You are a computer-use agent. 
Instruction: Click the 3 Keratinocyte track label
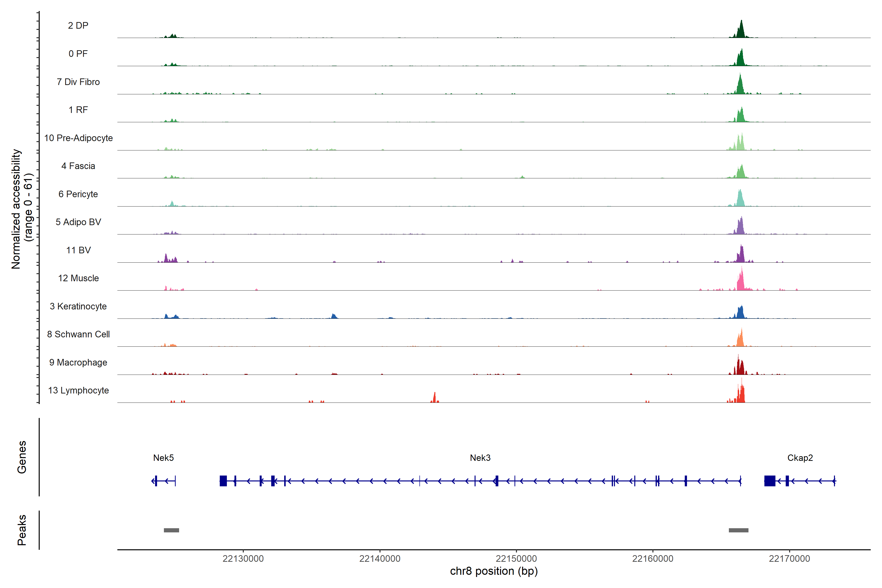click(78, 306)
